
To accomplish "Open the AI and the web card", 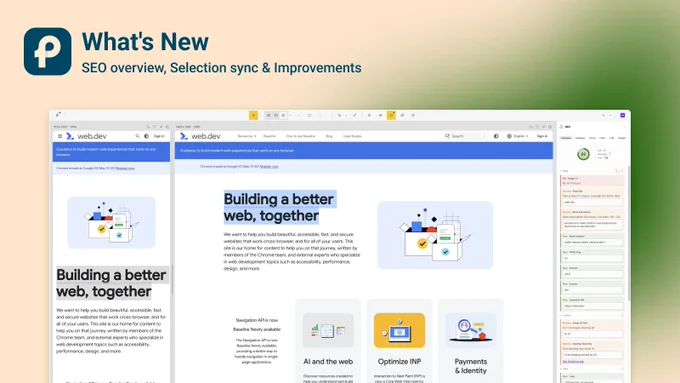I will (328, 341).
